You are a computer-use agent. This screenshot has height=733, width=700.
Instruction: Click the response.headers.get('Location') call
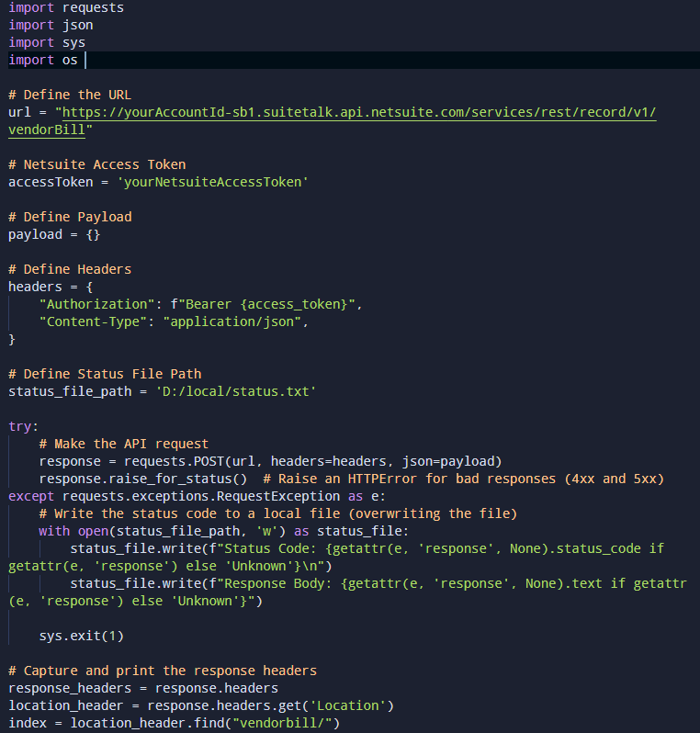point(271,705)
